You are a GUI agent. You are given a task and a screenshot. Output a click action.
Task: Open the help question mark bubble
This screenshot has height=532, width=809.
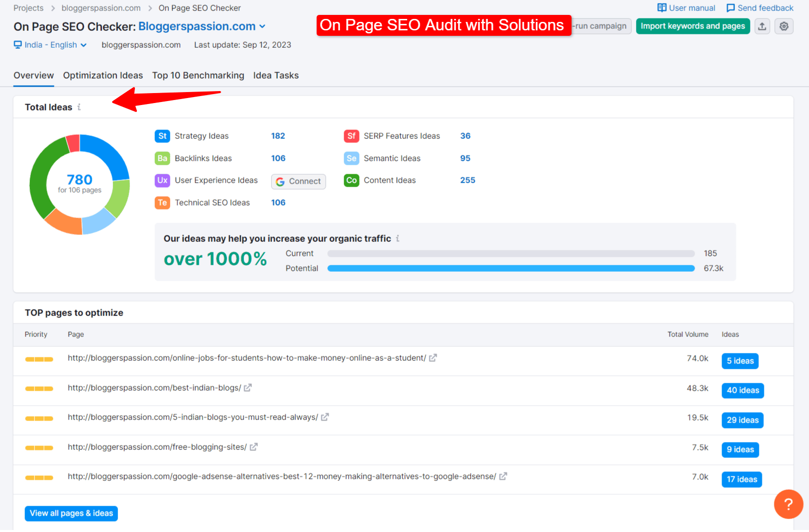[x=788, y=504]
